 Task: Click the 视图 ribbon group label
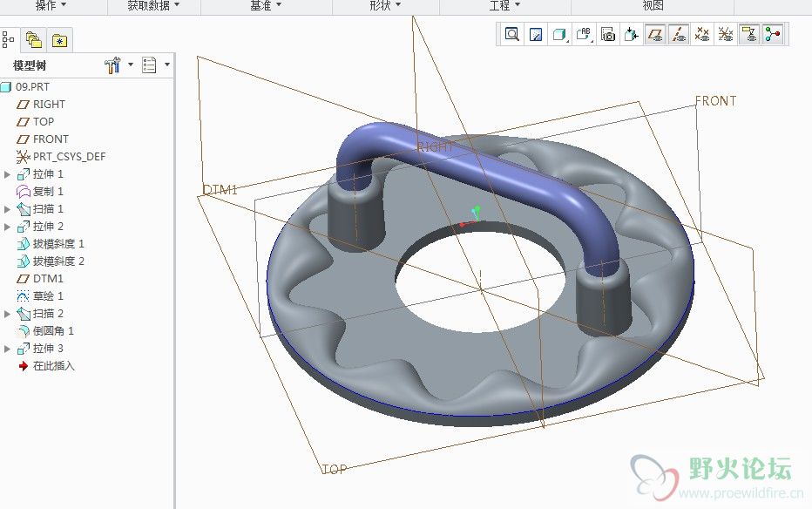pyautogui.click(x=653, y=5)
